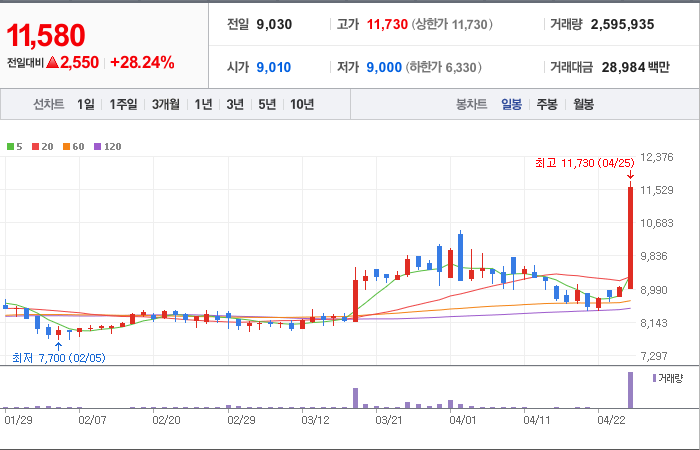
Task: Click the red 20-day moving average legend
Action: point(42,146)
